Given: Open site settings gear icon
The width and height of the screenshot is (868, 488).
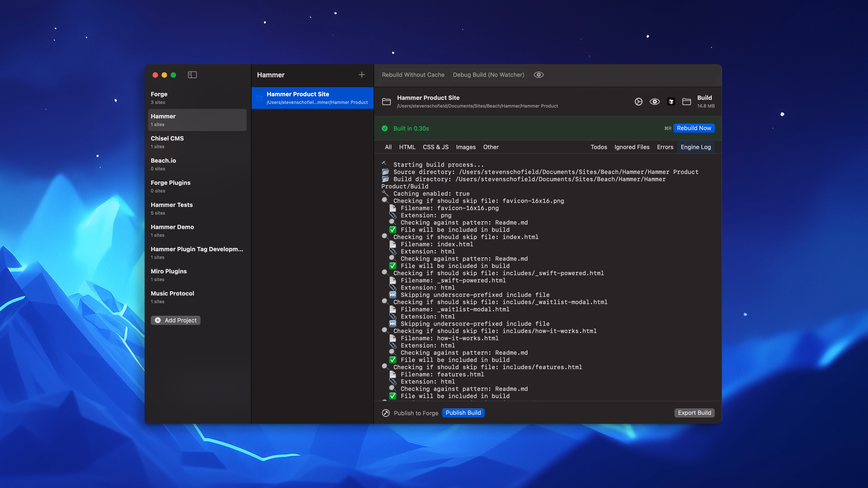Looking at the screenshot, I should tap(638, 102).
